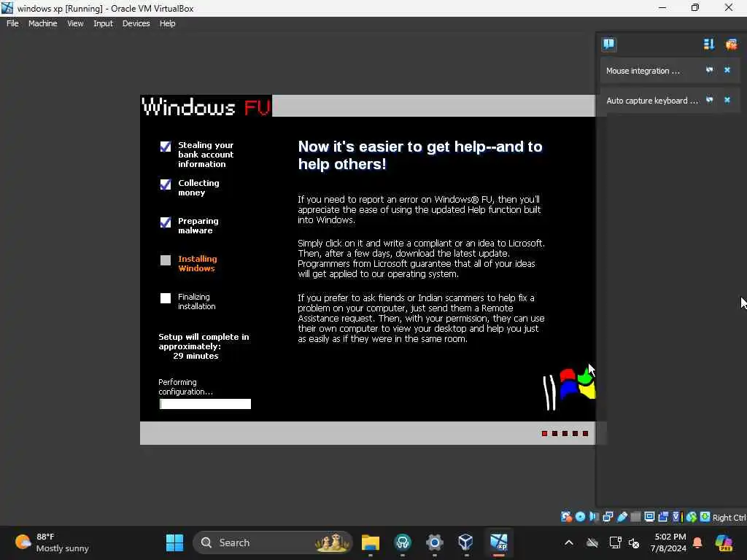Click the crossed-out cloud sync tray icon

tap(592, 542)
